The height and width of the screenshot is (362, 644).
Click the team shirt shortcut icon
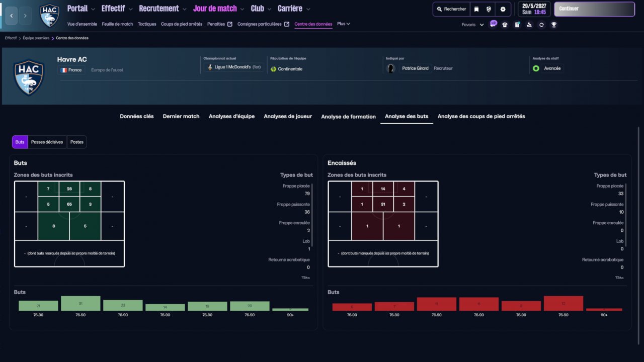[505, 25]
